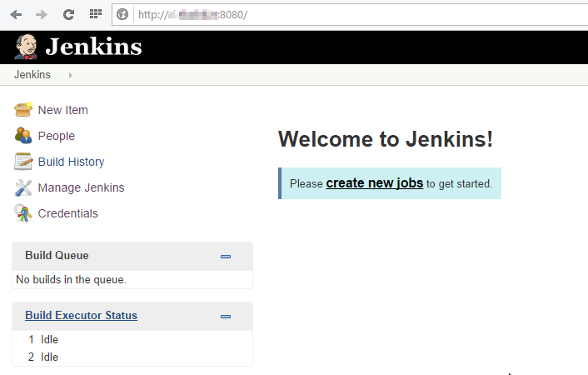The width and height of the screenshot is (588, 375).
Task: Click the Manage Jenkins tools icon
Action: (23, 187)
